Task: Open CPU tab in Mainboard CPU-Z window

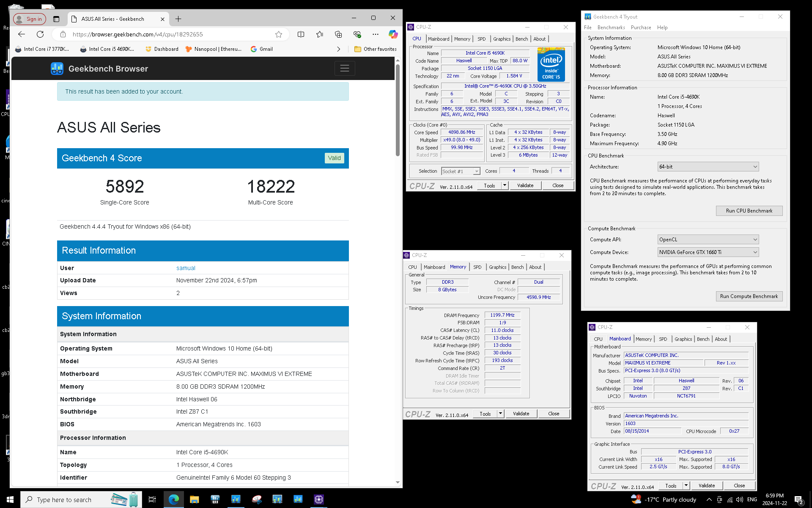Action: (x=598, y=339)
